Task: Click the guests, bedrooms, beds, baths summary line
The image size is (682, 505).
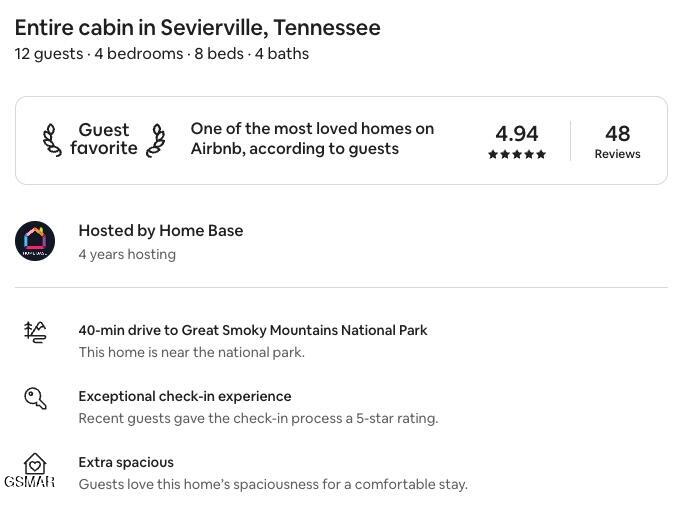Action: (162, 54)
